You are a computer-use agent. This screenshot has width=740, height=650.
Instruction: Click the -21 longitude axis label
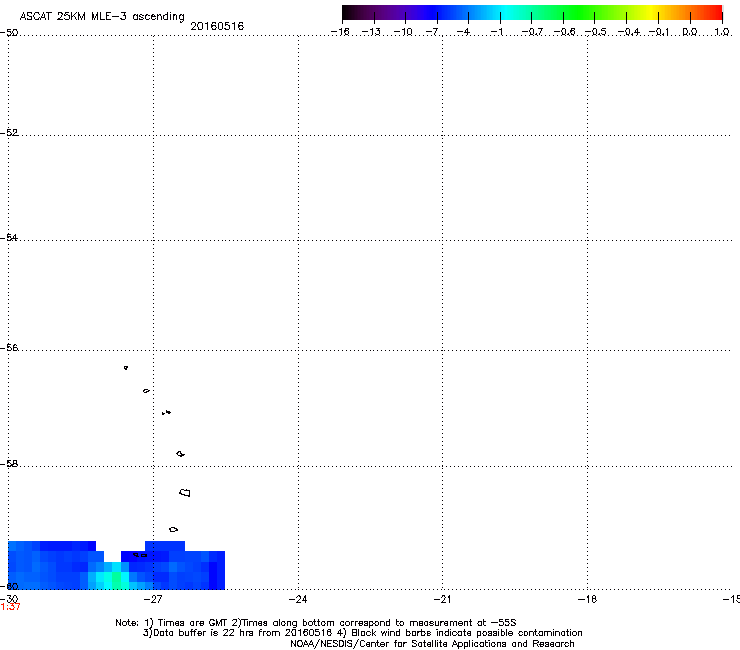pyautogui.click(x=442, y=599)
